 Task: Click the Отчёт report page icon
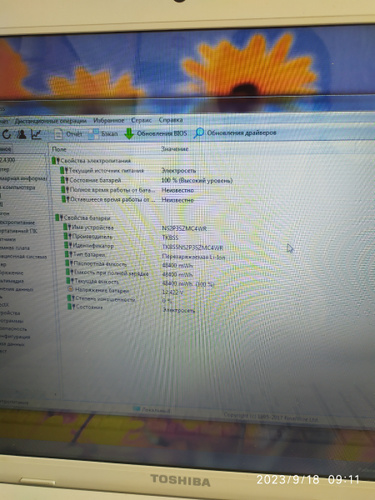(x=58, y=134)
